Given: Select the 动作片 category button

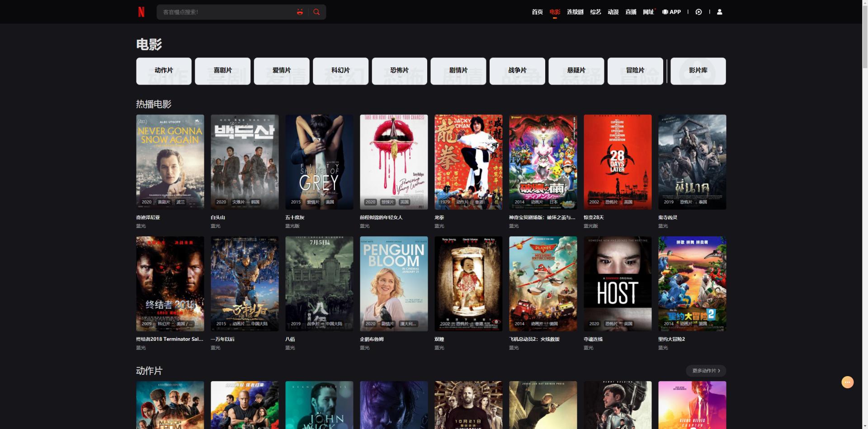Looking at the screenshot, I should (164, 71).
